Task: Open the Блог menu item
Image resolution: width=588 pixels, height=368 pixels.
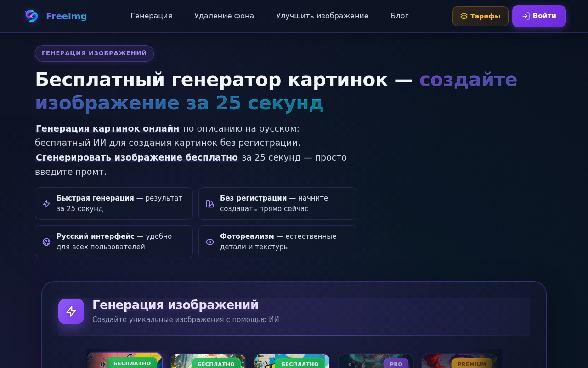Action: click(x=400, y=16)
